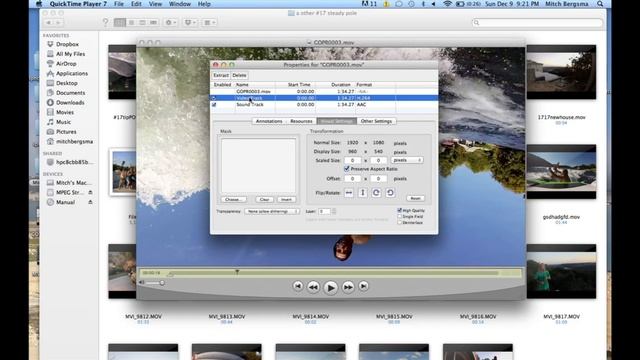This screenshot has width=640, height=360.
Task: Jump to end of movie
Action: (x=363, y=287)
